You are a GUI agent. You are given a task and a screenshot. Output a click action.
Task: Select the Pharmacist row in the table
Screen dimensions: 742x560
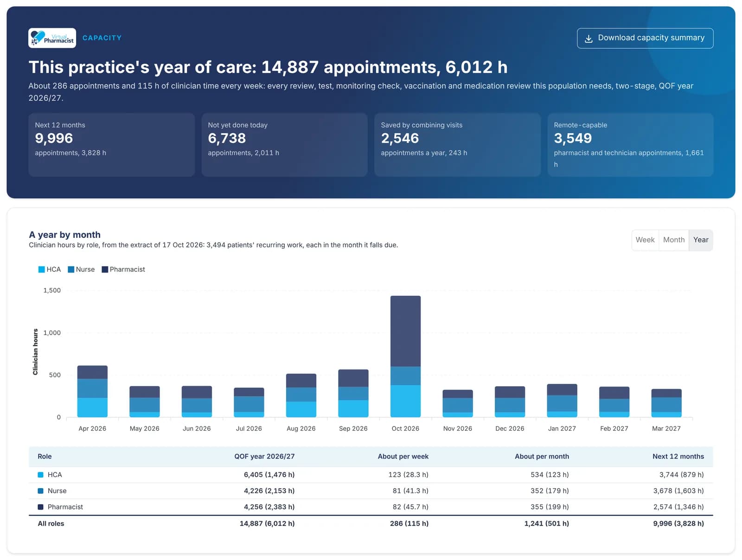[x=371, y=507]
